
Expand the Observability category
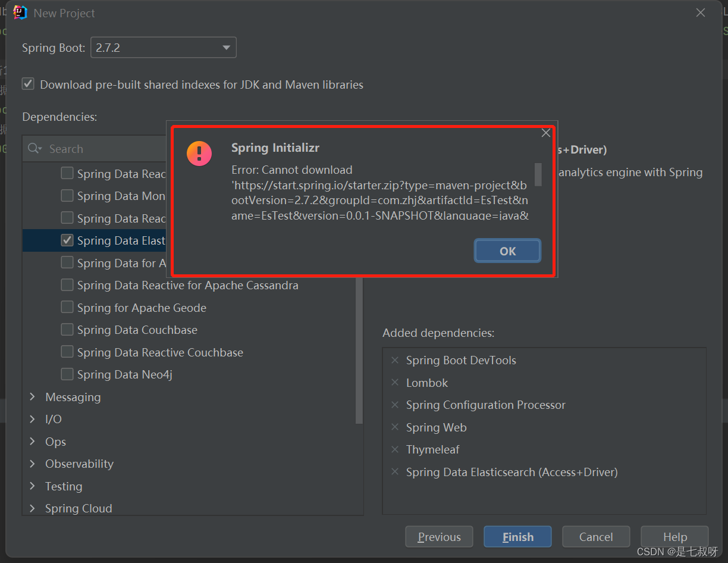tap(33, 464)
